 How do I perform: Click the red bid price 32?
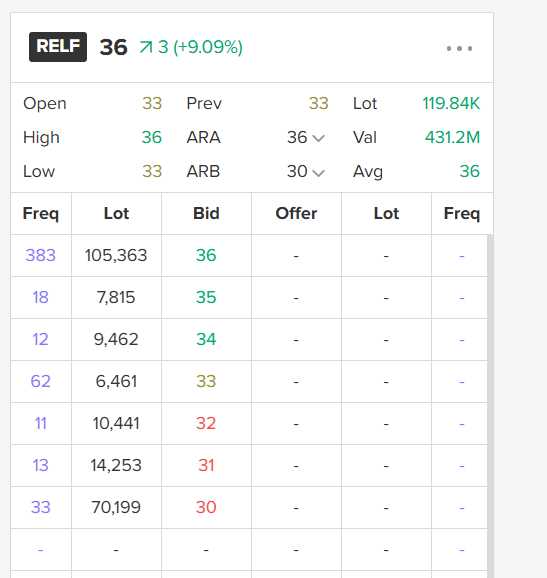(206, 423)
